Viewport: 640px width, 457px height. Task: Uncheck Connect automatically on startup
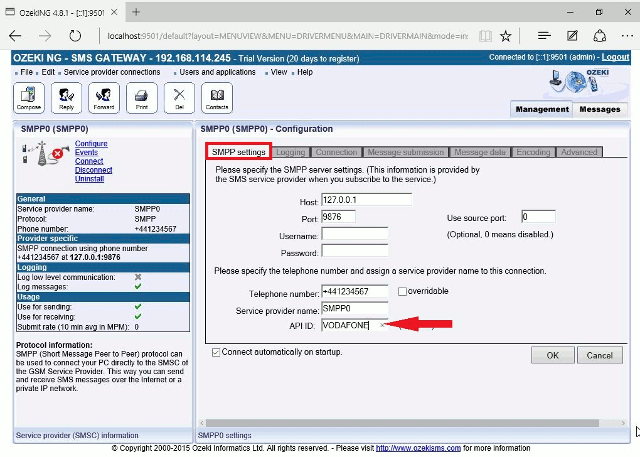(217, 353)
